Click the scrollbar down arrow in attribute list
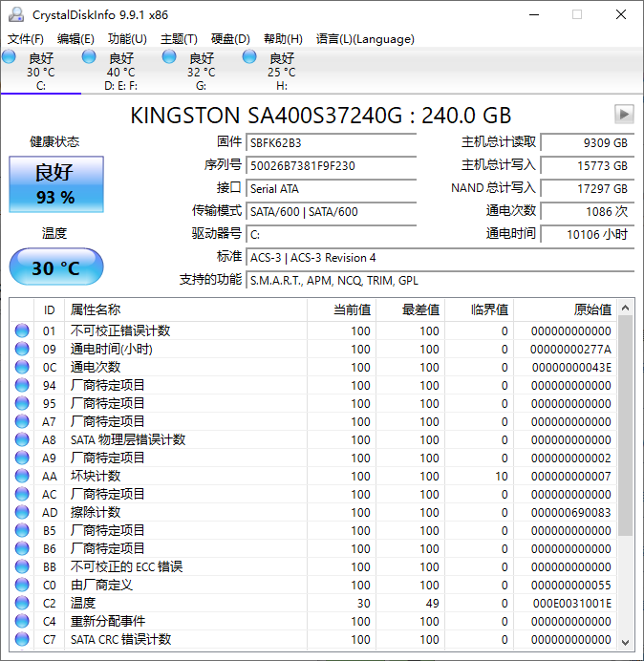The width and height of the screenshot is (644, 661). (626, 642)
